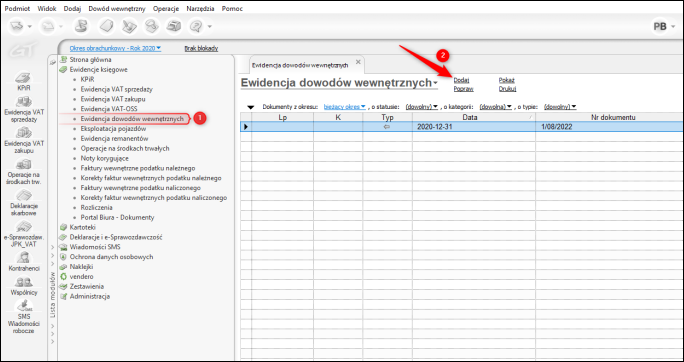Image resolution: width=684 pixels, height=362 pixels.
Task: Open the 'o typie' (dowolny) filter dropdown
Action: coord(561,106)
